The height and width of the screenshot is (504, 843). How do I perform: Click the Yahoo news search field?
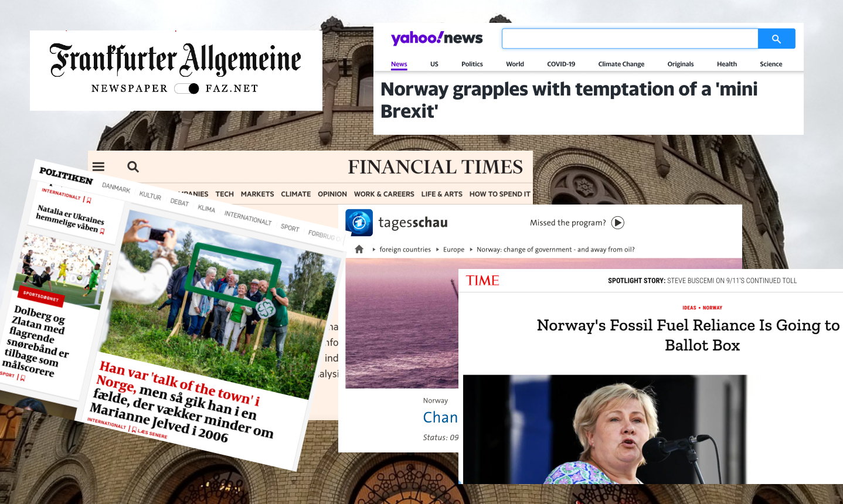pos(630,39)
